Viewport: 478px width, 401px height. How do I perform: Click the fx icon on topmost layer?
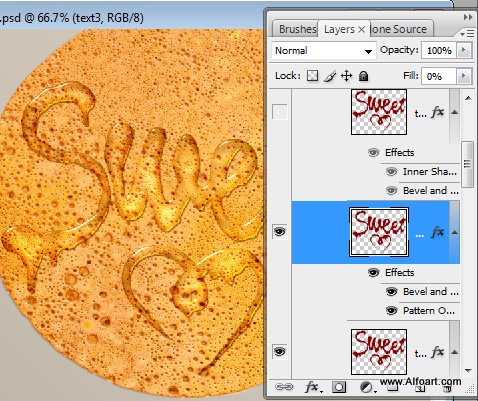coord(438,112)
